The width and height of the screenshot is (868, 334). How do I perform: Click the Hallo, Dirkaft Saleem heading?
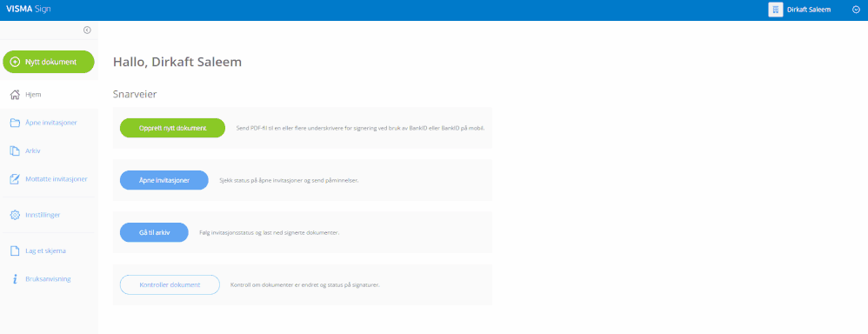(177, 62)
